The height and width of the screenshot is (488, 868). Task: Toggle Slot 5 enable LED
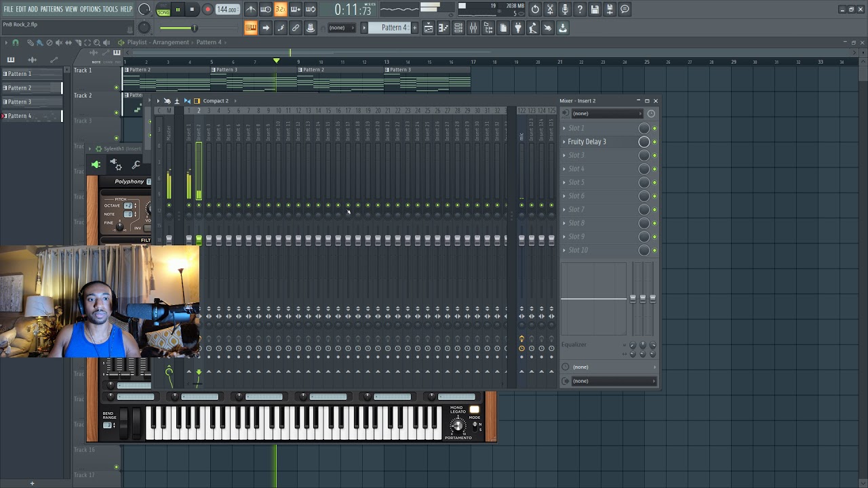(x=654, y=182)
